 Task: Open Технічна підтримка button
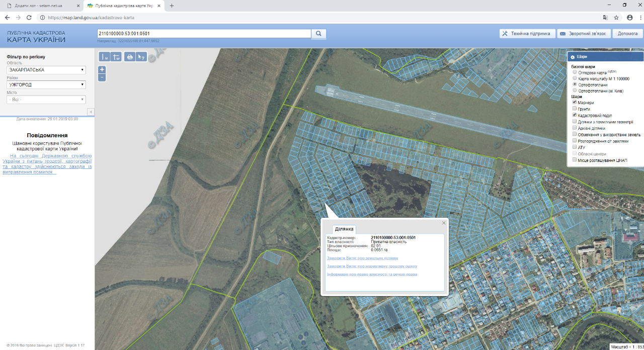pos(527,34)
